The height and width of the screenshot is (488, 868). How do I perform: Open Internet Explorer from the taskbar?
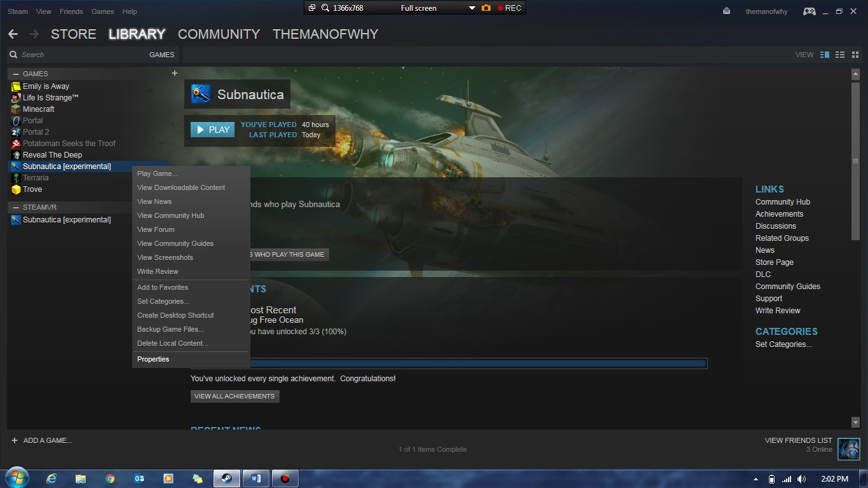pos(51,478)
